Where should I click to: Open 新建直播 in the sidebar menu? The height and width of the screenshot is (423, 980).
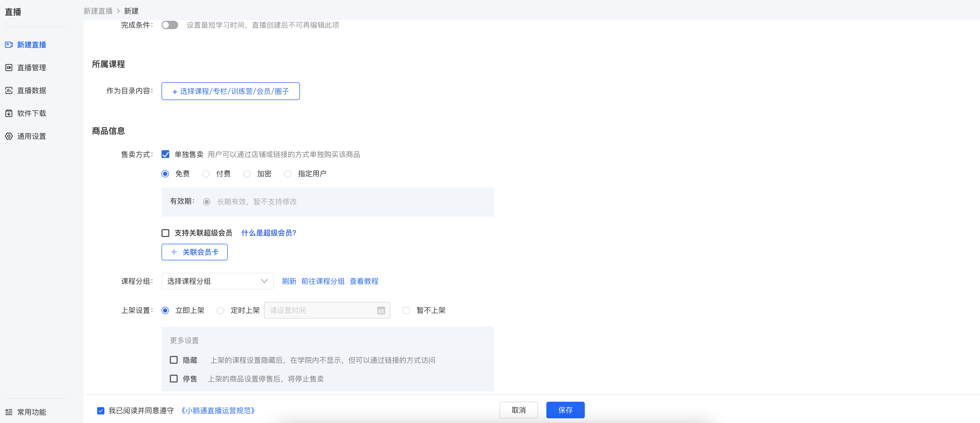coord(32,45)
